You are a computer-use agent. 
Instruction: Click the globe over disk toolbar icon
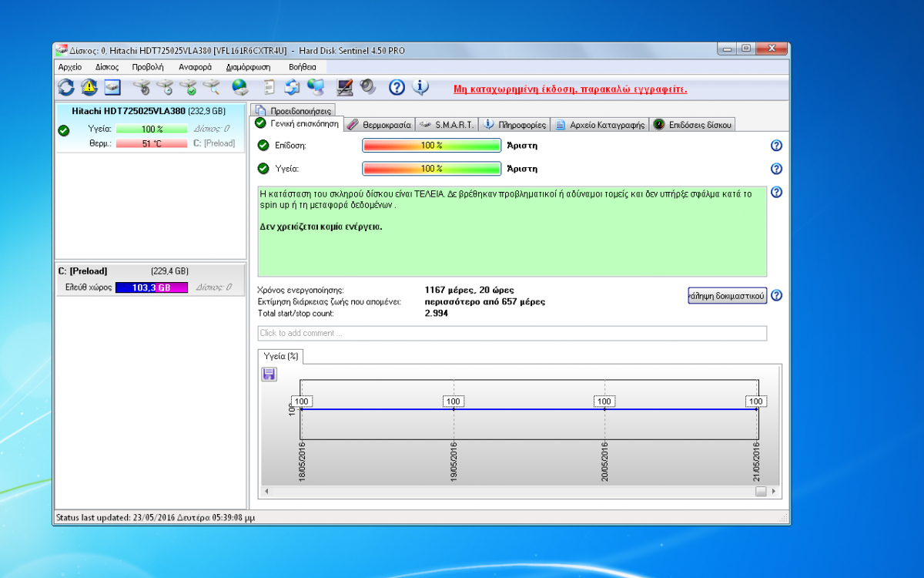coord(240,87)
